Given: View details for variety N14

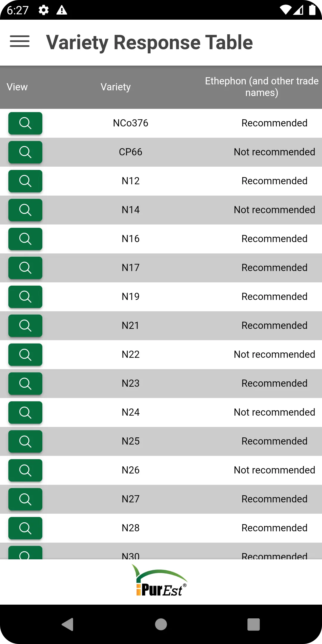Looking at the screenshot, I should 25,210.
